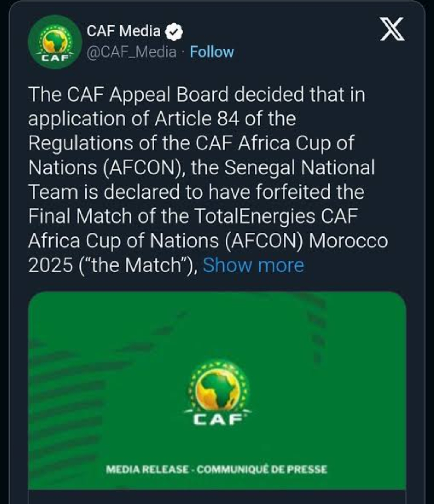
Task: Expand the tweet with Show more
Action: (x=253, y=265)
